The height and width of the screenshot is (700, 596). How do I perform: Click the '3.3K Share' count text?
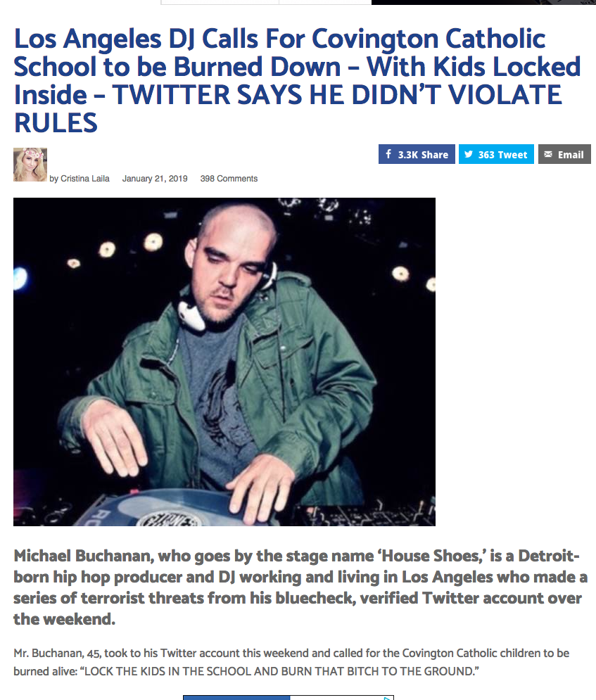click(423, 155)
